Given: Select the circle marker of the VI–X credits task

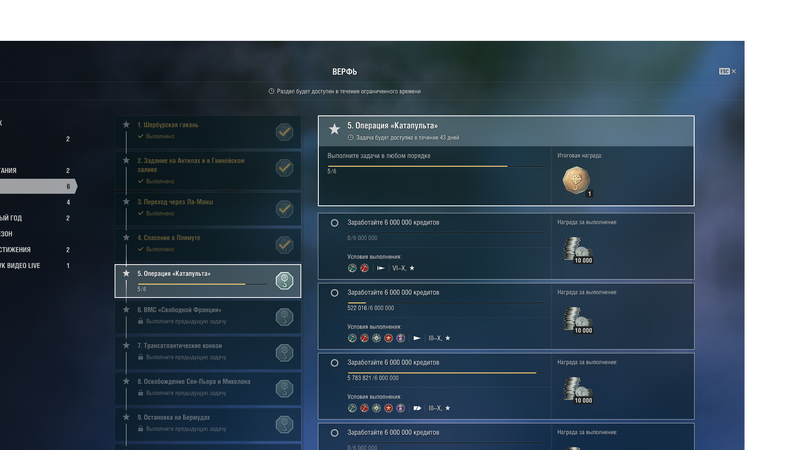Looking at the screenshot, I should pos(334,223).
